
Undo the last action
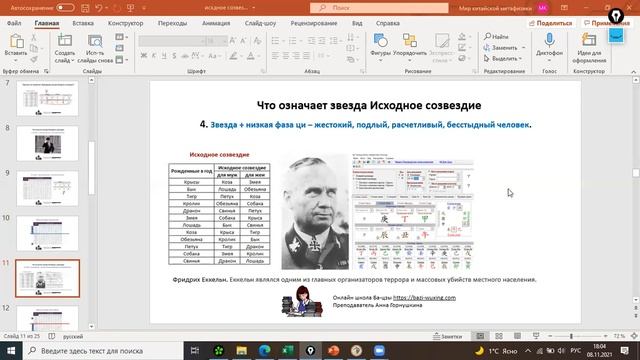(x=98, y=8)
